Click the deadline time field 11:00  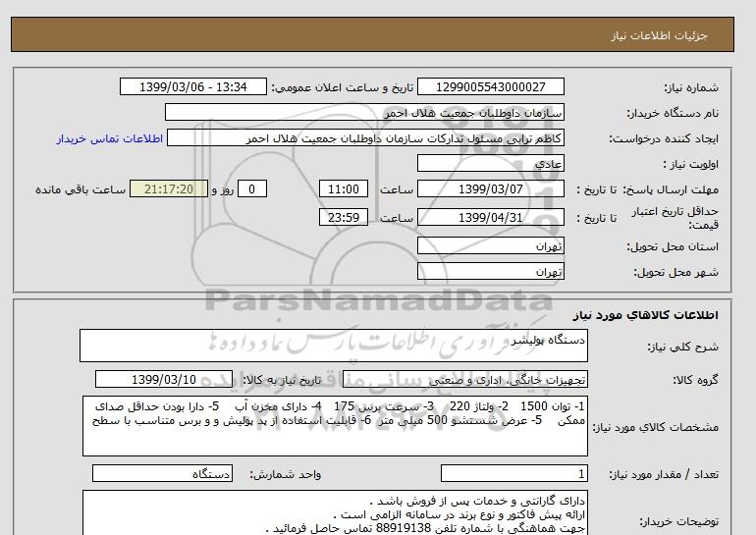point(344,188)
